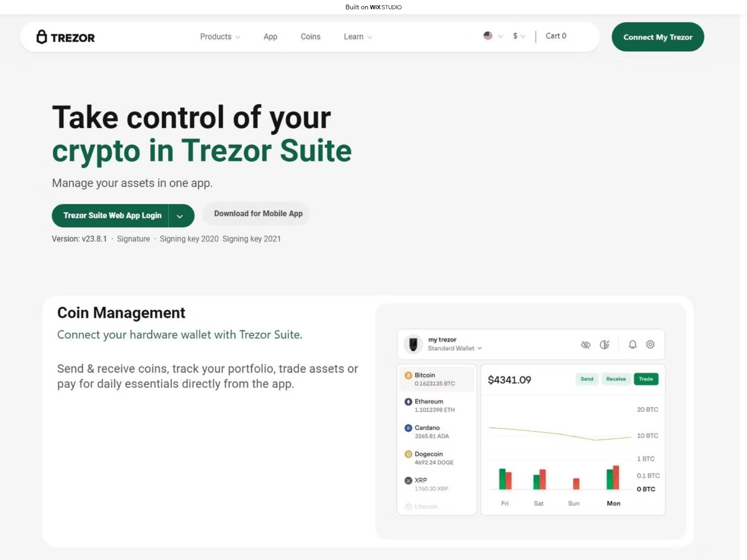747x560 pixels.
Task: Expand the Learn chevron arrow
Action: [370, 37]
